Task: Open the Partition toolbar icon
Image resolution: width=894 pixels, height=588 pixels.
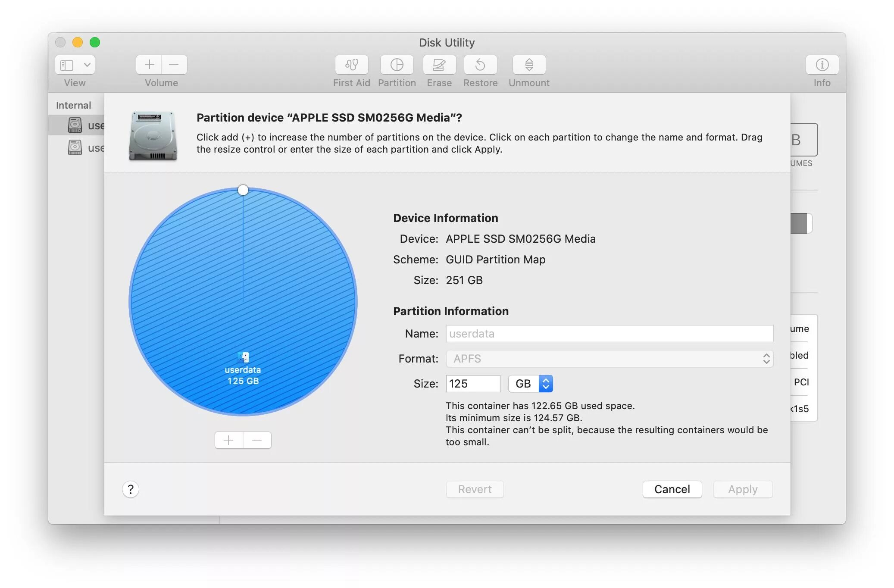Action: [x=397, y=65]
